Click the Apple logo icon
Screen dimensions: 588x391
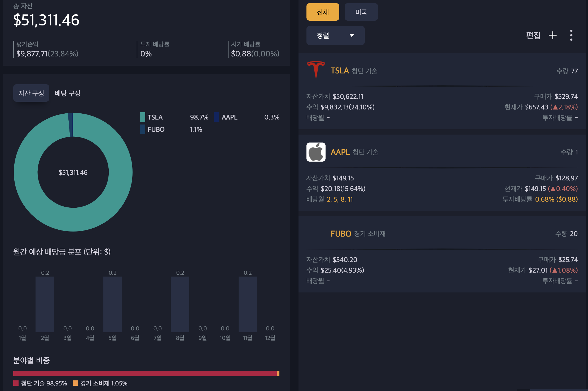click(316, 152)
